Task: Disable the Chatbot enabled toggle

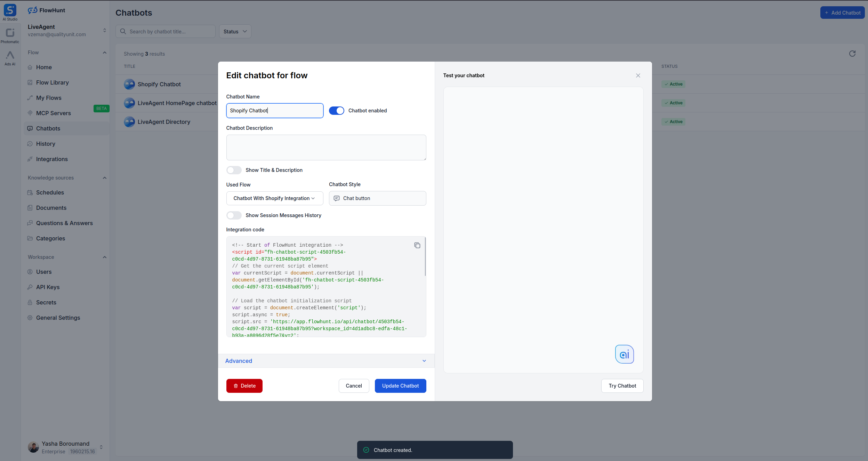Action: [336, 110]
